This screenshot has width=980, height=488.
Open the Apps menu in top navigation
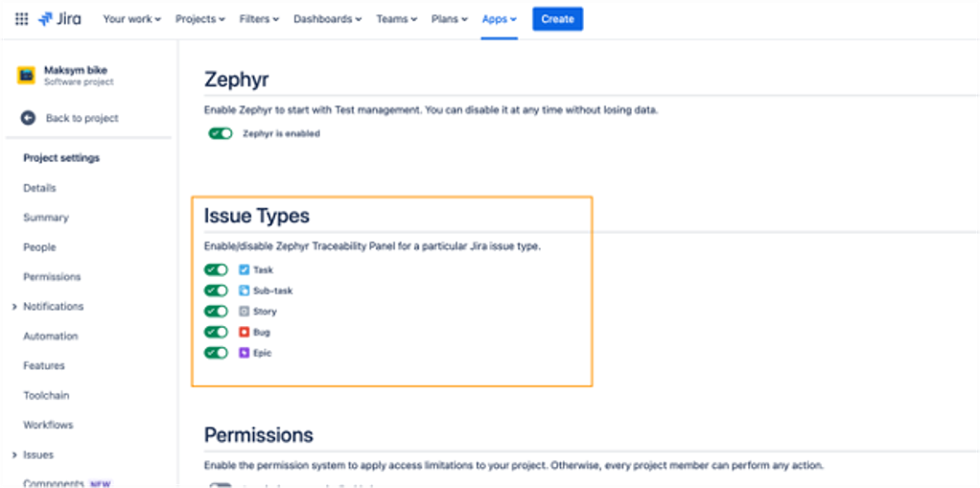click(x=499, y=19)
